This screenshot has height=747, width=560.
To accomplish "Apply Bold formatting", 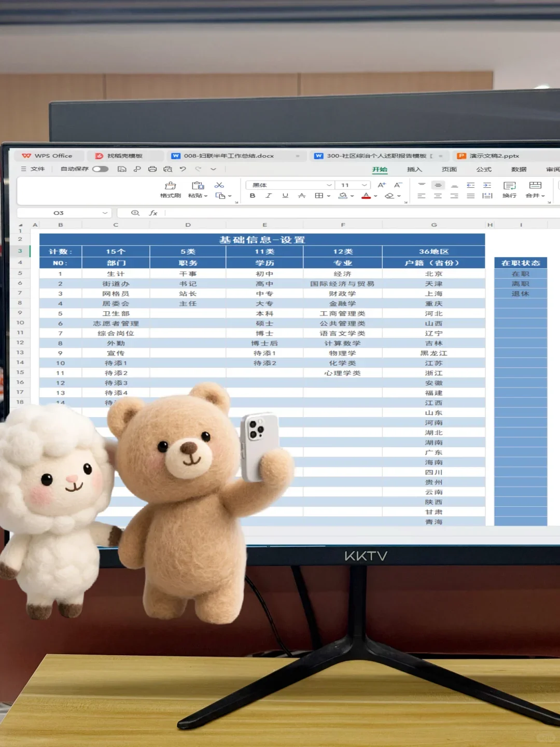I will click(x=253, y=196).
